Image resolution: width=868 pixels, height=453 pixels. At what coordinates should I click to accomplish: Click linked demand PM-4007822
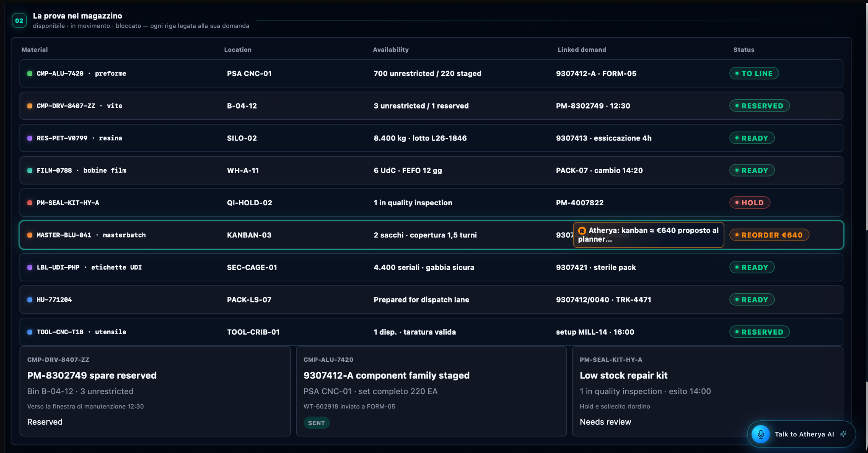tap(580, 203)
